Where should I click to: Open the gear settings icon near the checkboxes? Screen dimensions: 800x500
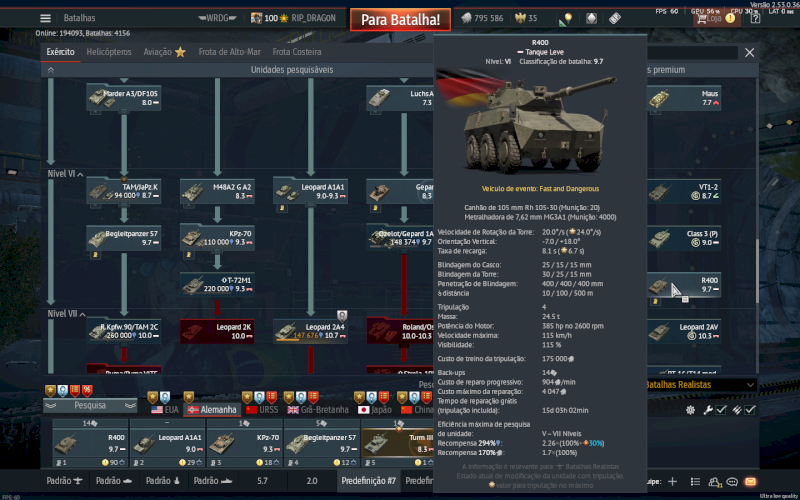pos(690,410)
